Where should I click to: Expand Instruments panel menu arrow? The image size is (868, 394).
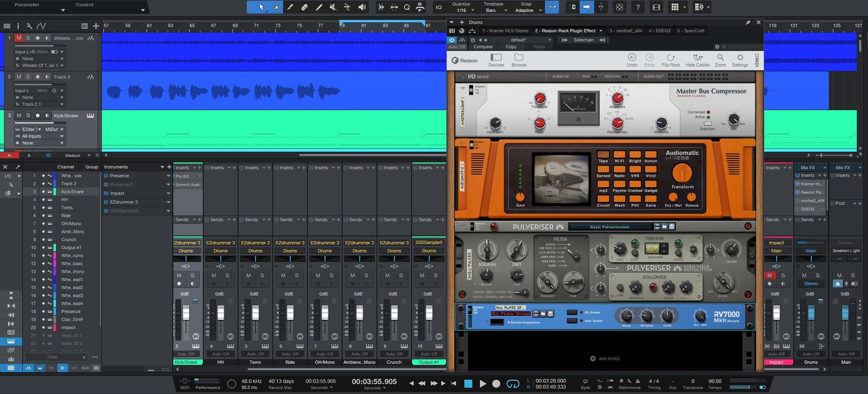click(x=162, y=167)
